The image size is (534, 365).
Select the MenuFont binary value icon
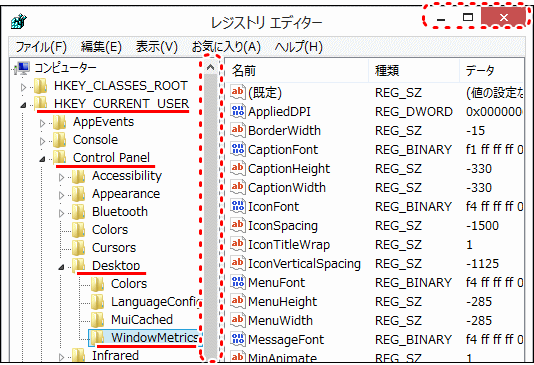point(237,282)
